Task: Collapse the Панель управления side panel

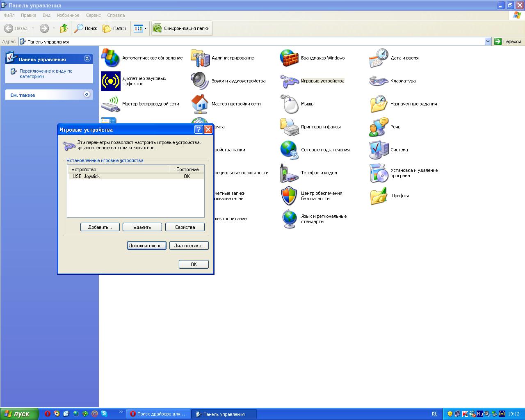Action: pos(87,59)
